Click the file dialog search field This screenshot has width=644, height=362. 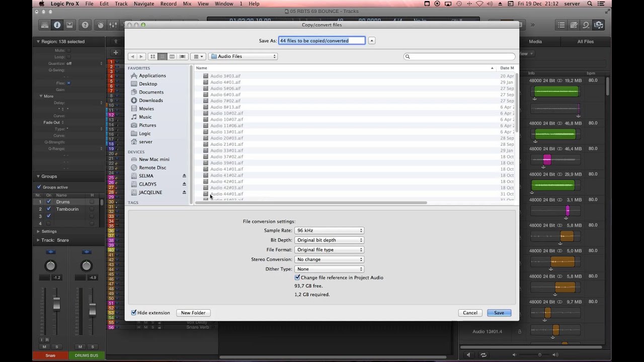pos(460,56)
